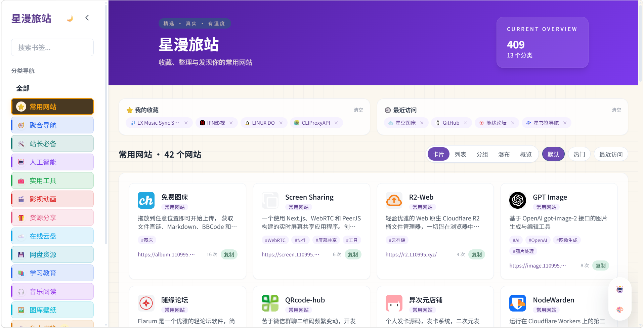Remove CLIProxyAPI from favorites
The height and width of the screenshot is (329, 644).
coord(336,123)
